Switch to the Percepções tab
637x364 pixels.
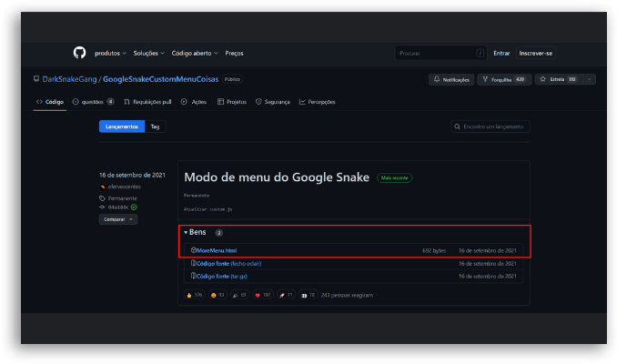tap(317, 102)
